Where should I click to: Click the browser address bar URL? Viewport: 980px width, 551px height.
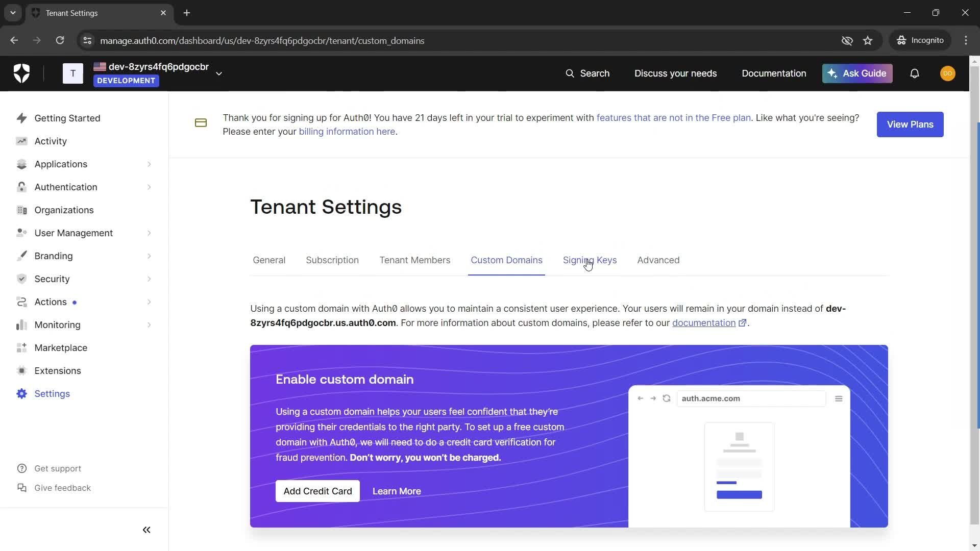click(x=262, y=41)
